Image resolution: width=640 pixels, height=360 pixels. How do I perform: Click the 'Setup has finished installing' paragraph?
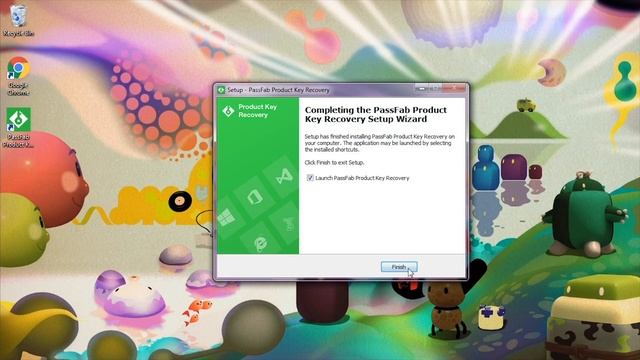[380, 143]
